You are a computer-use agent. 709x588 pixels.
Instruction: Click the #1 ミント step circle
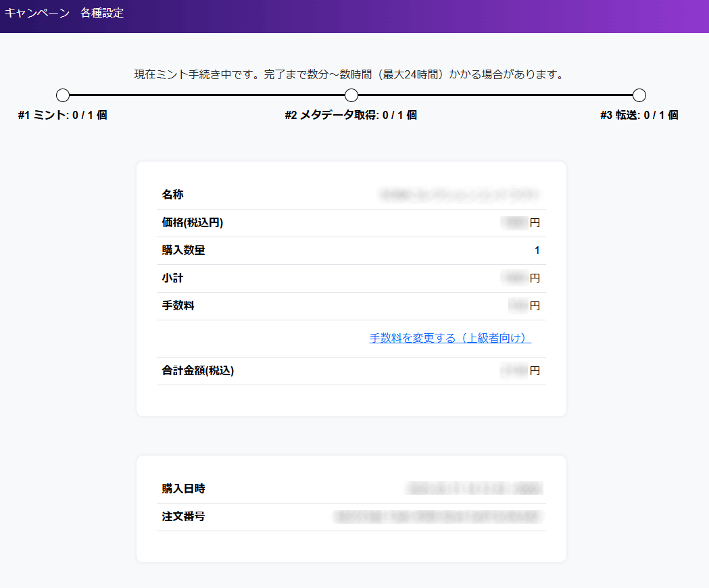[x=63, y=95]
